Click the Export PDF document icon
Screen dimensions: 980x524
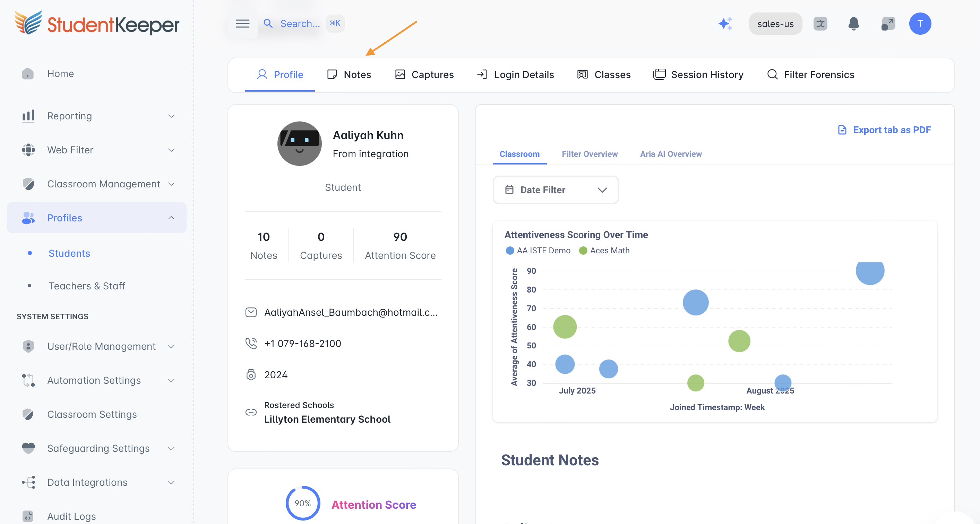[x=842, y=130]
